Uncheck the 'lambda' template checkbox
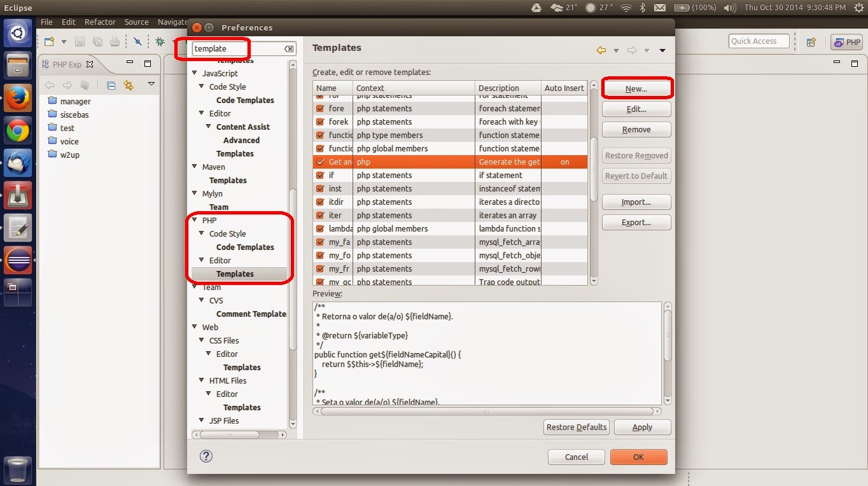 click(320, 228)
